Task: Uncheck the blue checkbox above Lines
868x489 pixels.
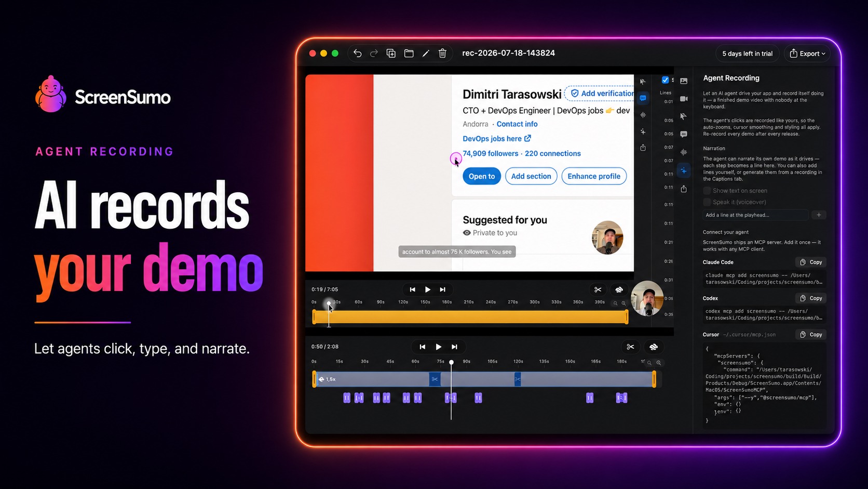Action: (665, 80)
